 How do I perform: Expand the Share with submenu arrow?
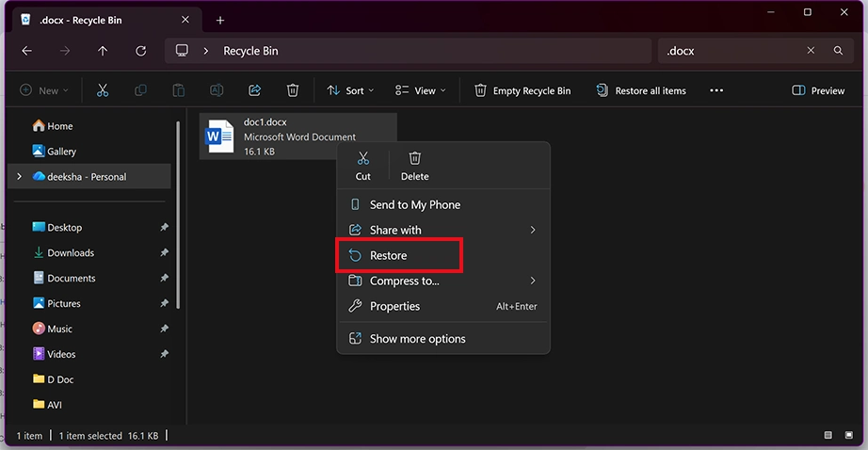(533, 230)
